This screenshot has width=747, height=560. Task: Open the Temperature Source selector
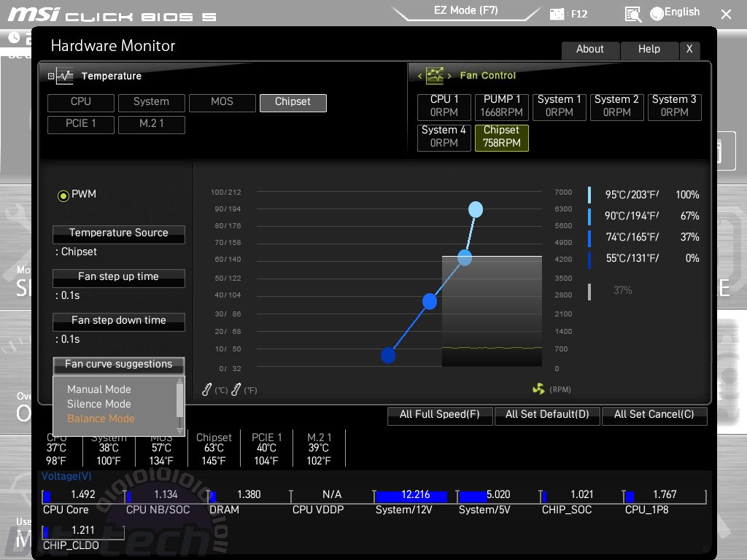tap(119, 234)
